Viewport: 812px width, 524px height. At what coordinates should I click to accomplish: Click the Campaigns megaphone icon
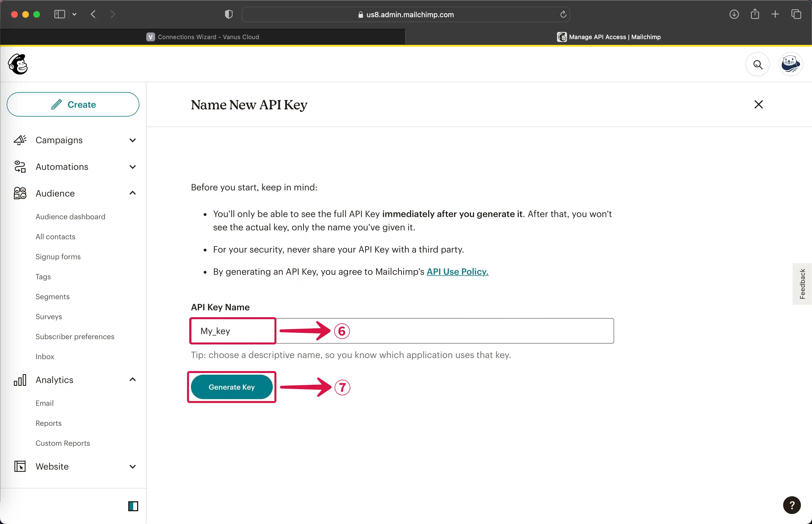(x=20, y=140)
